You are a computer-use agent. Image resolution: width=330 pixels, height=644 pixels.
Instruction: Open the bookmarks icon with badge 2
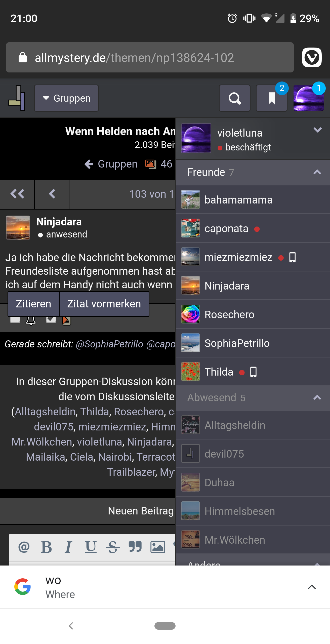[272, 98]
